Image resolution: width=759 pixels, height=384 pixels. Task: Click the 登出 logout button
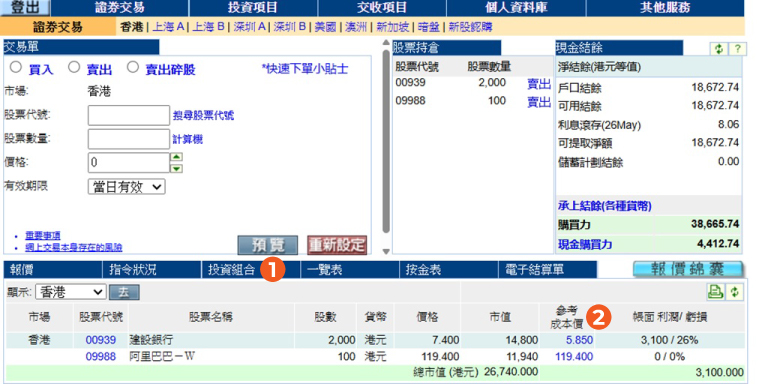[x=25, y=7]
